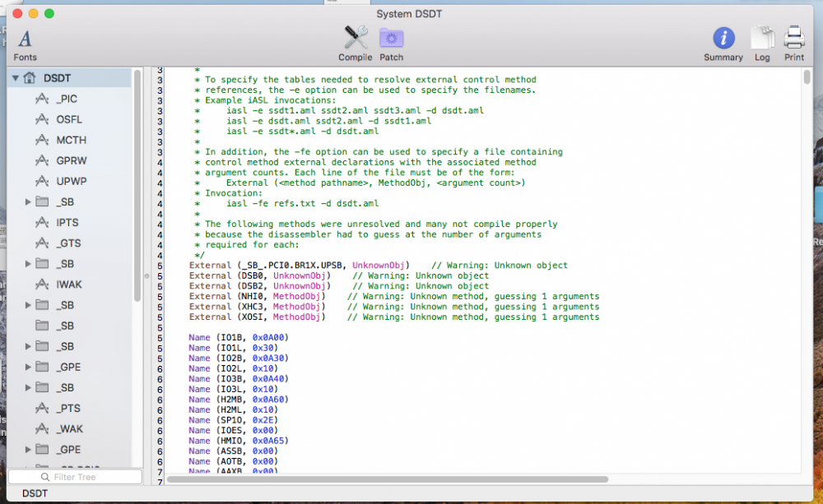Click the red close window button
Viewport: 823px width, 504px height.
17,14
